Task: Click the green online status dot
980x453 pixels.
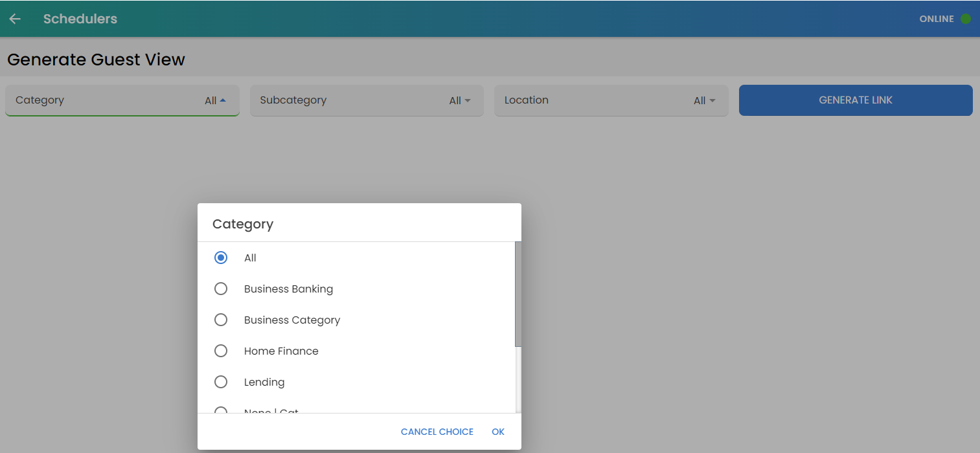Action: click(966, 19)
